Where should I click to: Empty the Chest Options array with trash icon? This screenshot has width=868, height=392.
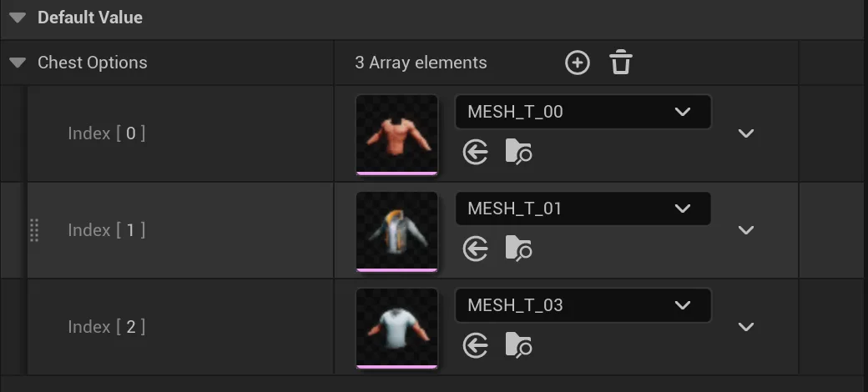[x=620, y=63]
